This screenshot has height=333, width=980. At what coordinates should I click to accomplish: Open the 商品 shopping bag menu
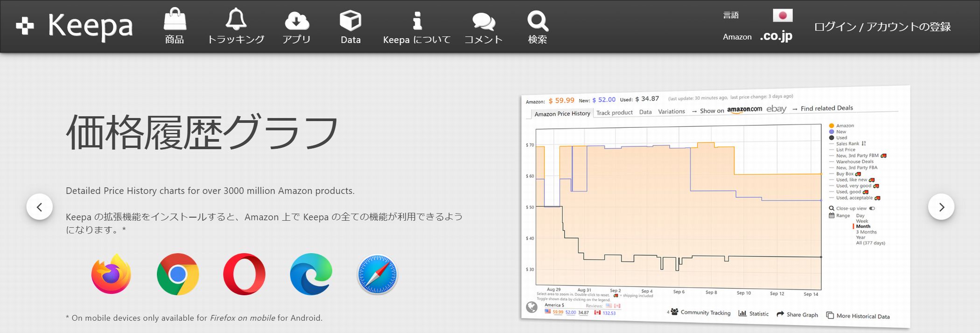pos(175,26)
